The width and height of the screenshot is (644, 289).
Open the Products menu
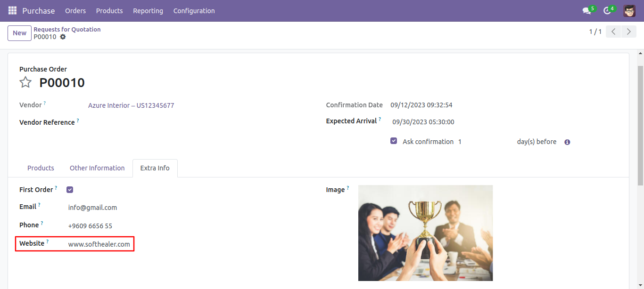point(109,10)
